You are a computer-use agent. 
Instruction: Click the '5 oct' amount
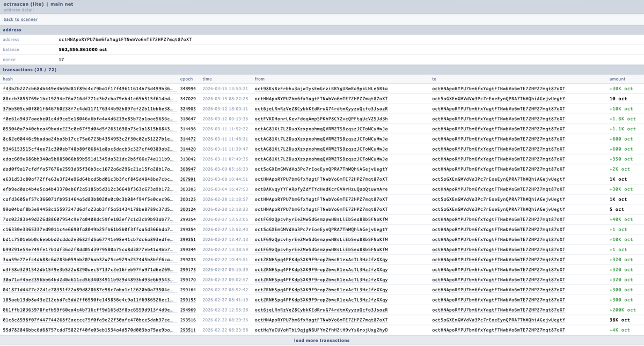point(617,209)
